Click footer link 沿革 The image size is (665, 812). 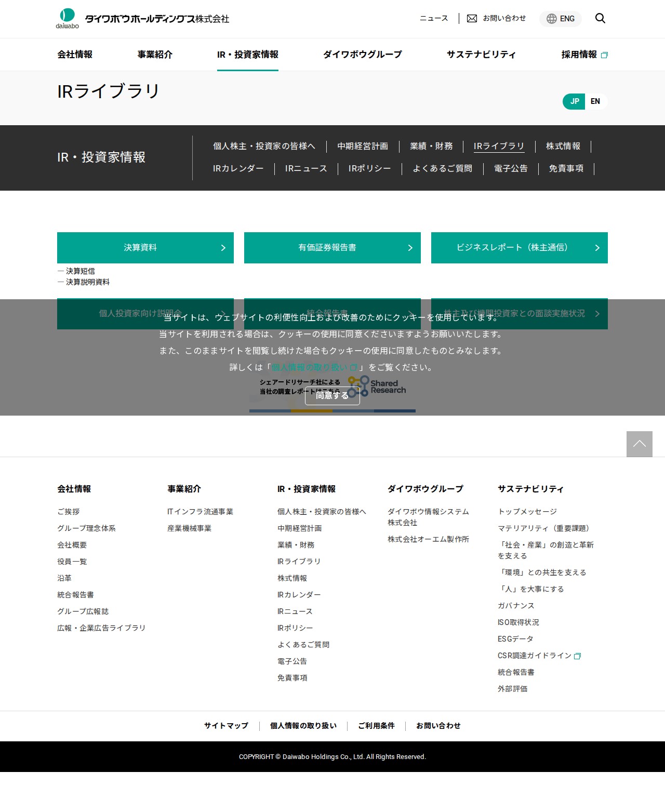(x=64, y=578)
